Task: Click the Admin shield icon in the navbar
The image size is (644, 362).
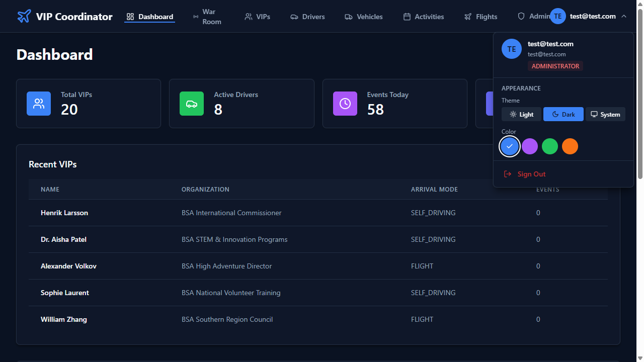Action: pos(521,17)
